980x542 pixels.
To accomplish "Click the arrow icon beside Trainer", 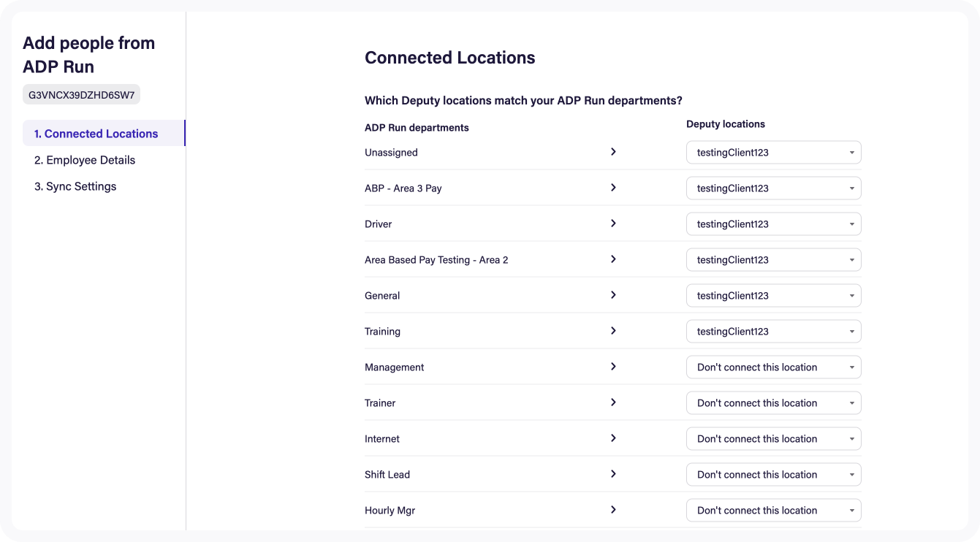I will click(613, 402).
